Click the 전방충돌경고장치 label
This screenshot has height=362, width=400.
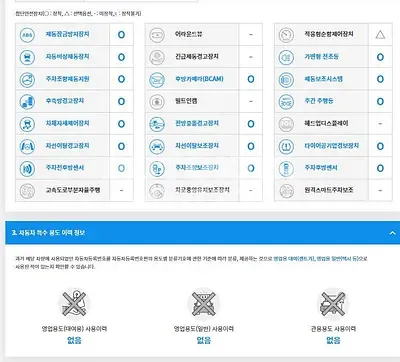click(x=197, y=123)
